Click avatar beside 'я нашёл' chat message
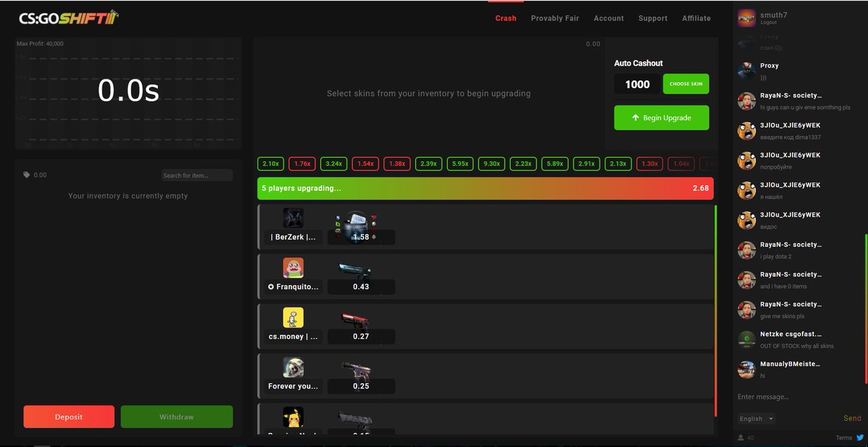This screenshot has height=447, width=868. [x=746, y=190]
